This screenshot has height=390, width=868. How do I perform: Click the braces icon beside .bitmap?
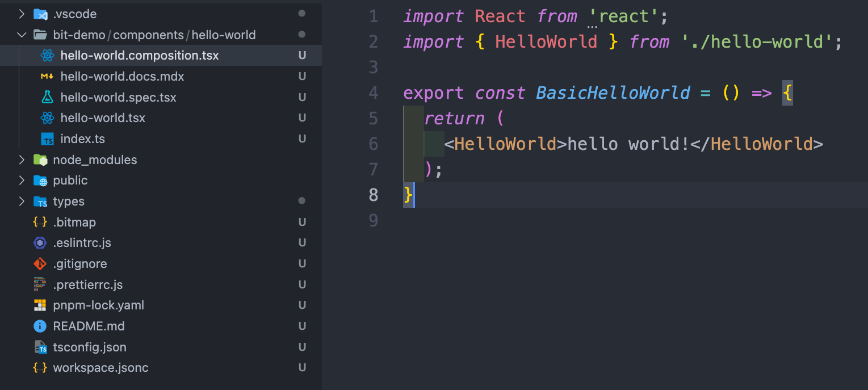pyautogui.click(x=40, y=222)
